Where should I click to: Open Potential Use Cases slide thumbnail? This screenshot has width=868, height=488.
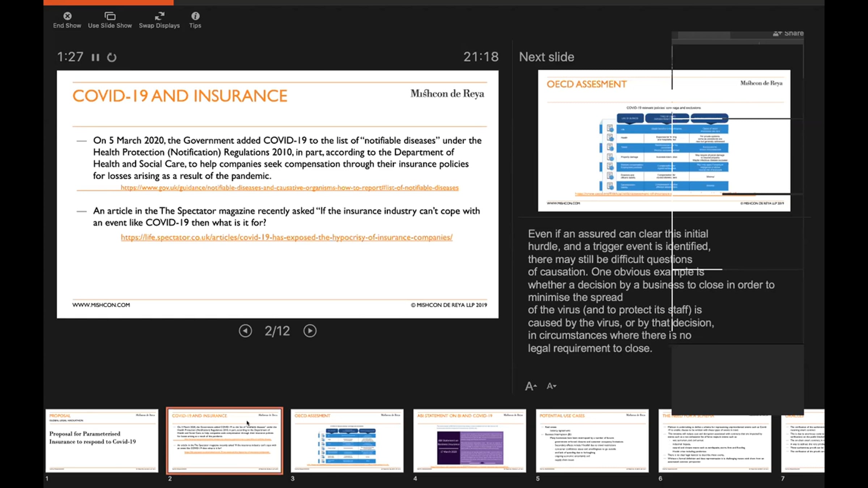pos(592,440)
